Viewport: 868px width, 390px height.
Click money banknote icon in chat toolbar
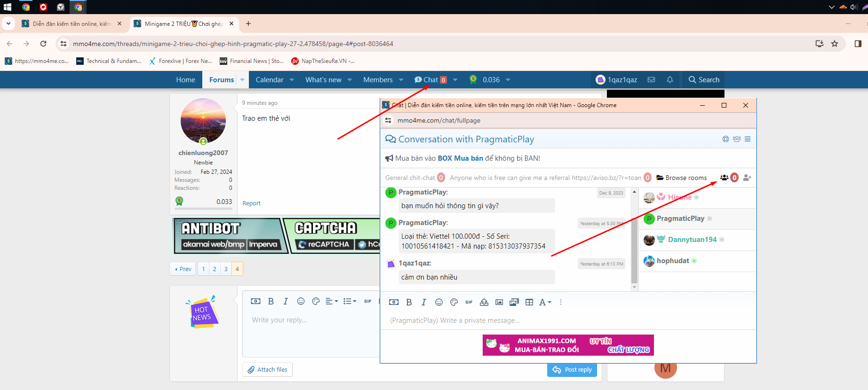[x=394, y=302]
